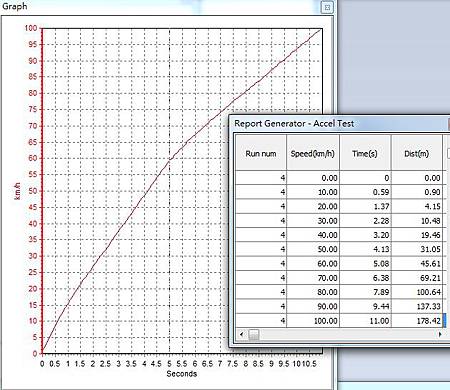This screenshot has height=390, width=450.
Task: Select the time cell 5.08
Action: (365, 264)
